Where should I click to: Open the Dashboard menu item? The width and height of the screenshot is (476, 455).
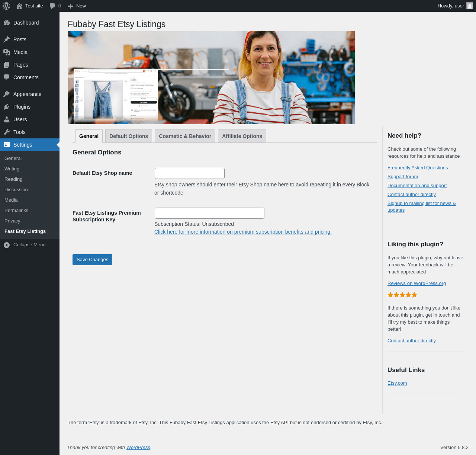pos(30,23)
